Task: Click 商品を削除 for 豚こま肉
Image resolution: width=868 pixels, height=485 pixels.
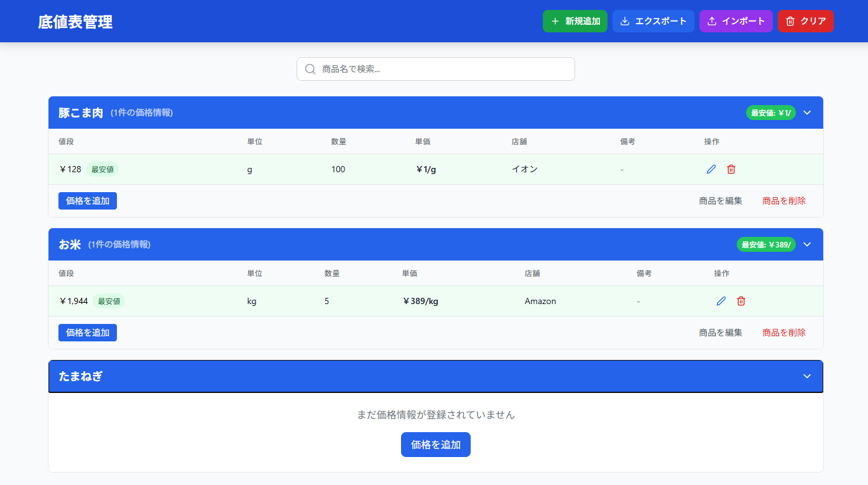Action: click(784, 201)
